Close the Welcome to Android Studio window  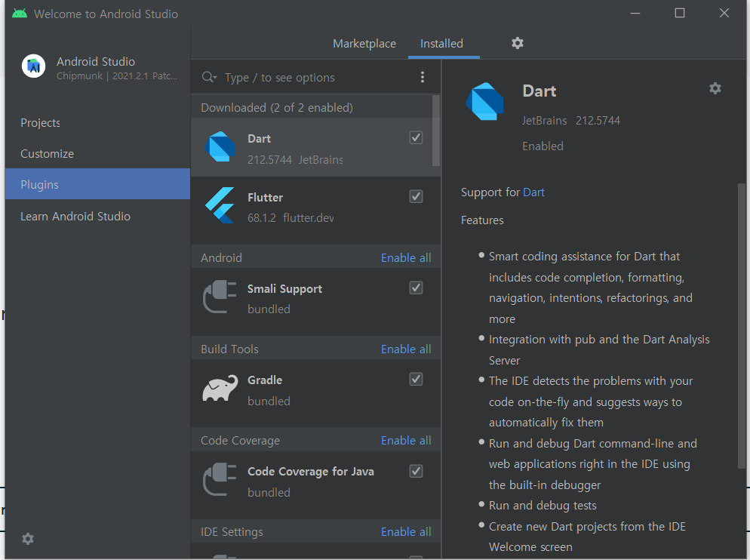pos(724,13)
